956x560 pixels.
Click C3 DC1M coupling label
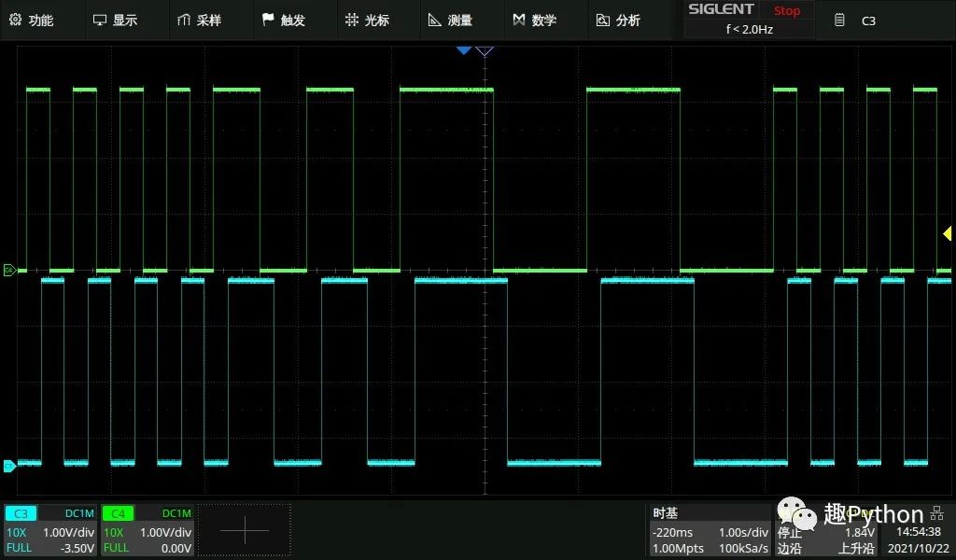[79, 513]
